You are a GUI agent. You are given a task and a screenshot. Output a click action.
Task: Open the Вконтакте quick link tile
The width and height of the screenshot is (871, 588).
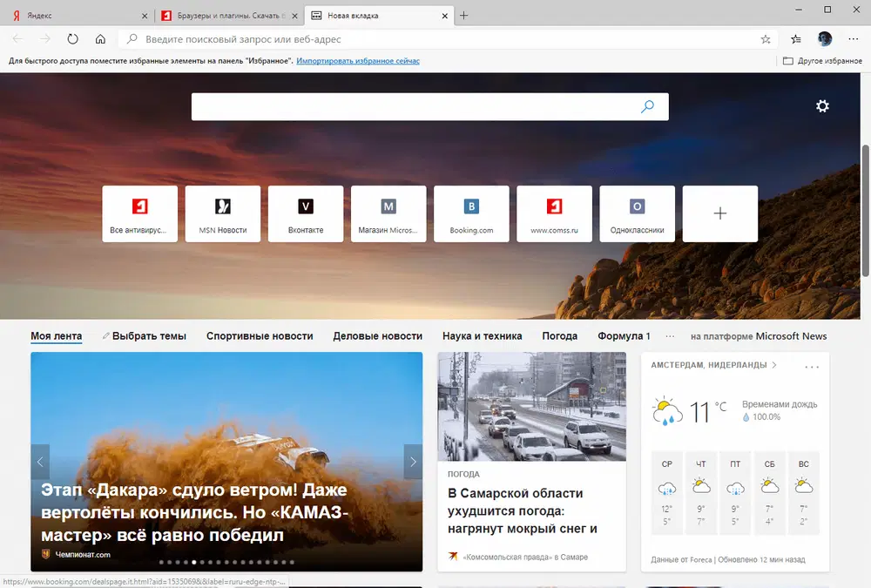[306, 213]
